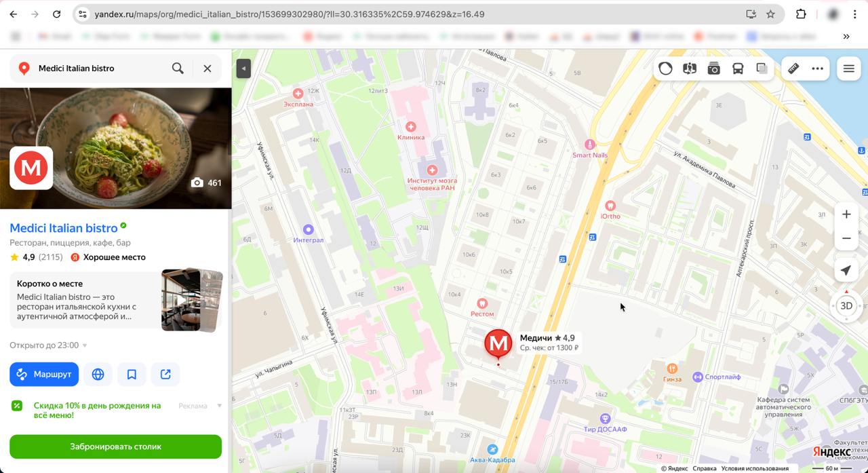Click the Медичи map pin
The width and height of the screenshot is (868, 473).
click(498, 343)
